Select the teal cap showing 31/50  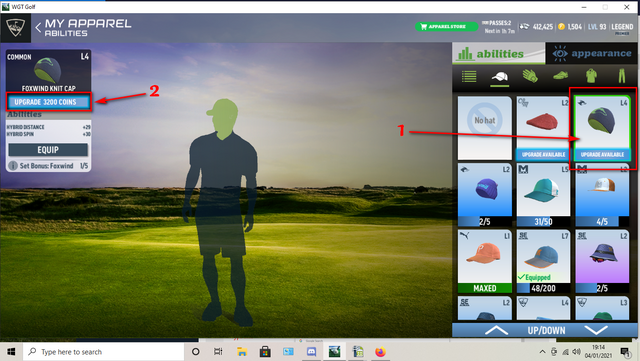[x=543, y=195]
